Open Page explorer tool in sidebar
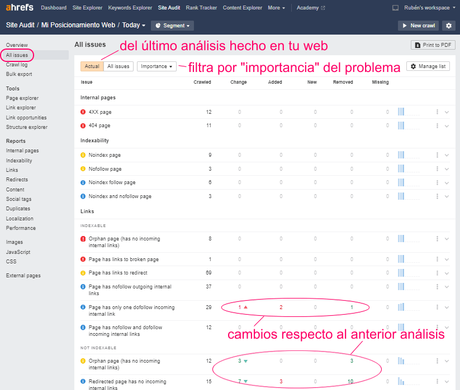The height and width of the screenshot is (390, 460). pyautogui.click(x=22, y=98)
